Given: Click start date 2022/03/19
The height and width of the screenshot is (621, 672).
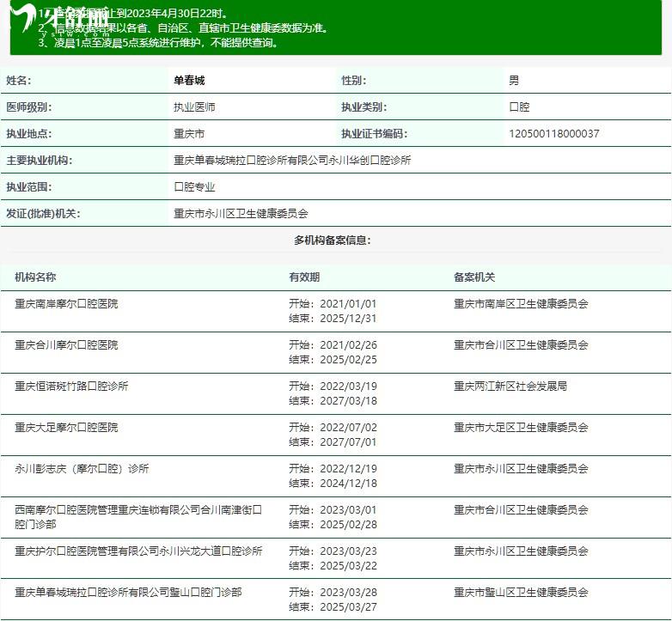Looking at the screenshot, I should tap(348, 386).
